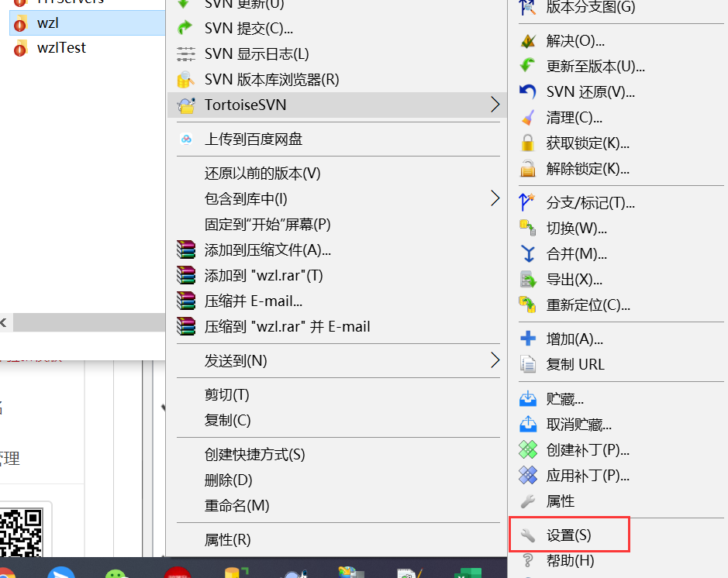Select the wzl folder in file list
Viewport: 728px width, 578px height.
88,22
